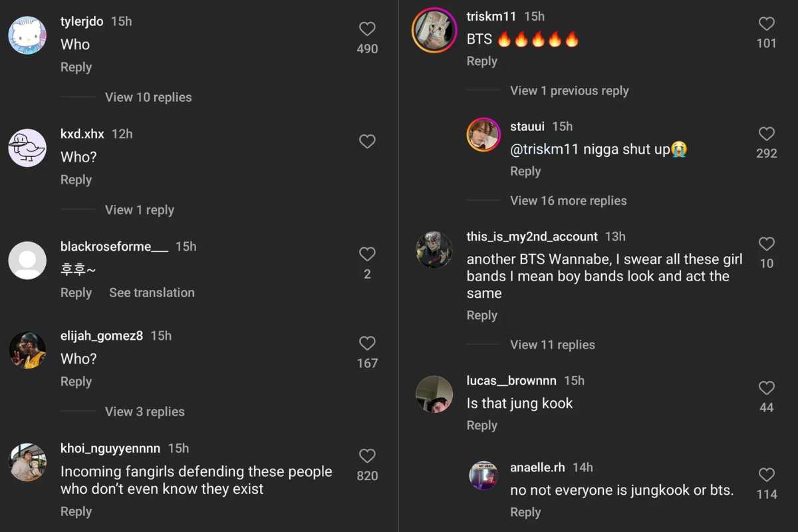
Task: Tap heart on kxd.xhx's comment
Action: point(367,141)
